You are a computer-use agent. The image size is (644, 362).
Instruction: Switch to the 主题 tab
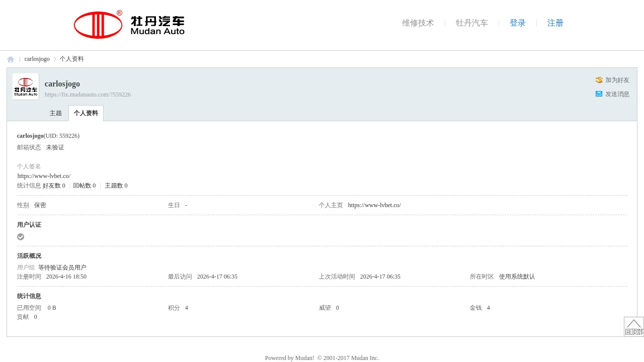pyautogui.click(x=55, y=113)
